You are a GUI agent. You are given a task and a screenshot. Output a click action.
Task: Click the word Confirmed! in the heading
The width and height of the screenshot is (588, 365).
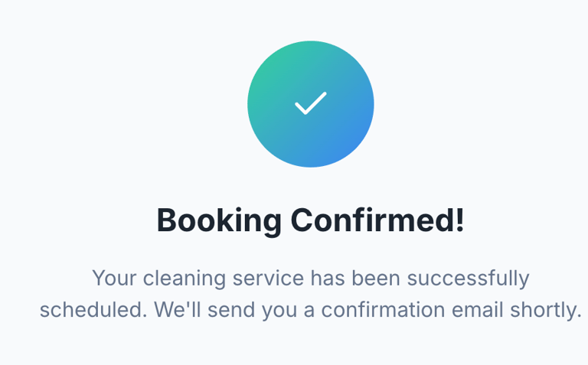[x=377, y=220]
